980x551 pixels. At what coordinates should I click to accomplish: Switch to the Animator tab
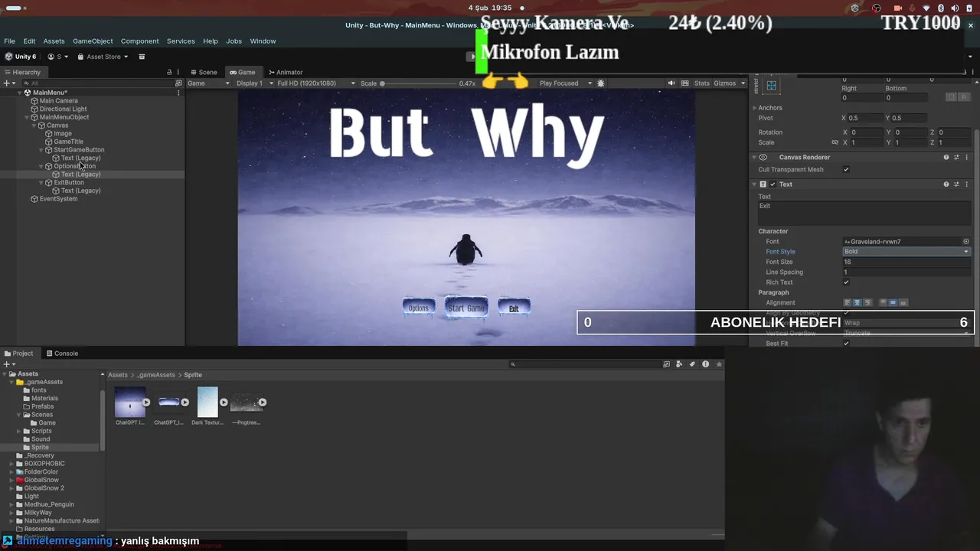[x=286, y=72]
